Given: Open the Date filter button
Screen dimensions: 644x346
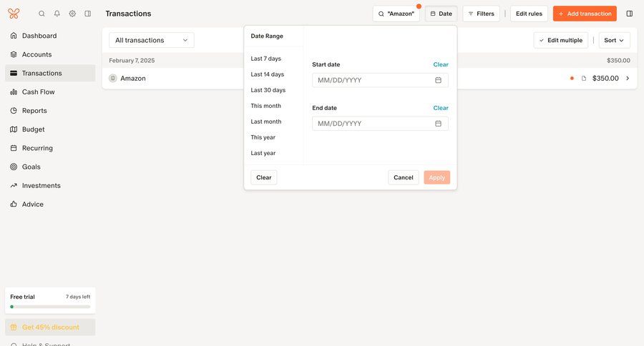Looking at the screenshot, I should click(x=441, y=14).
